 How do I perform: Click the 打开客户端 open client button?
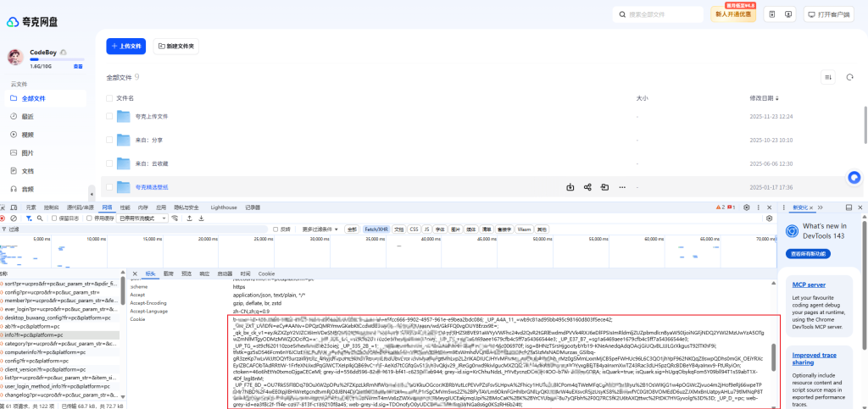pyautogui.click(x=829, y=14)
